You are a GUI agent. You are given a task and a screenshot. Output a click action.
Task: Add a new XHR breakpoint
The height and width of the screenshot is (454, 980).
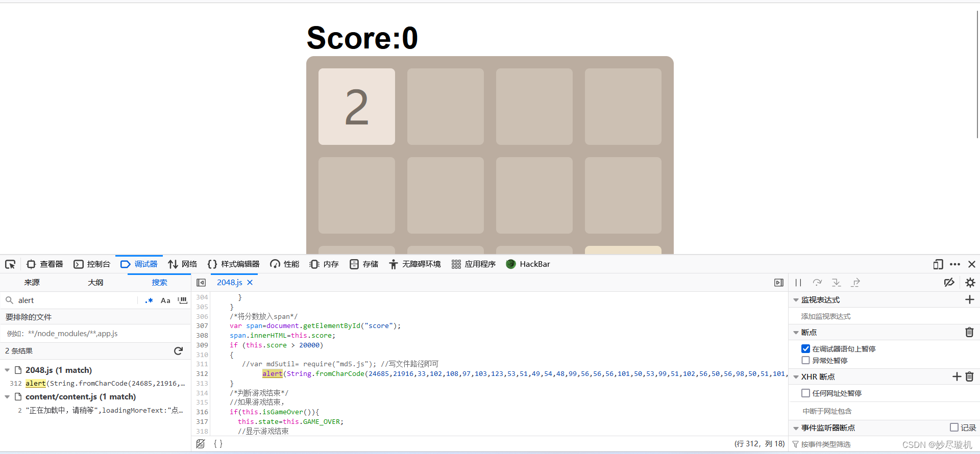click(957, 377)
